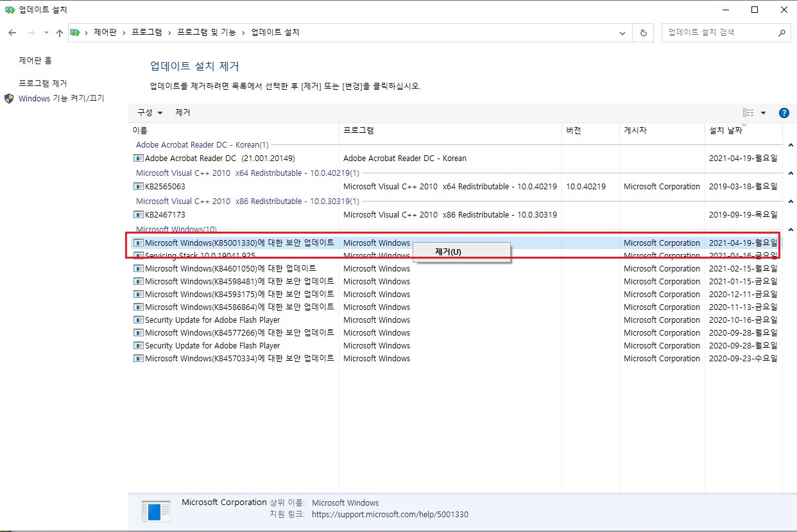The width and height of the screenshot is (797, 532).
Task: Go up one folder level arrow
Action: [60, 32]
